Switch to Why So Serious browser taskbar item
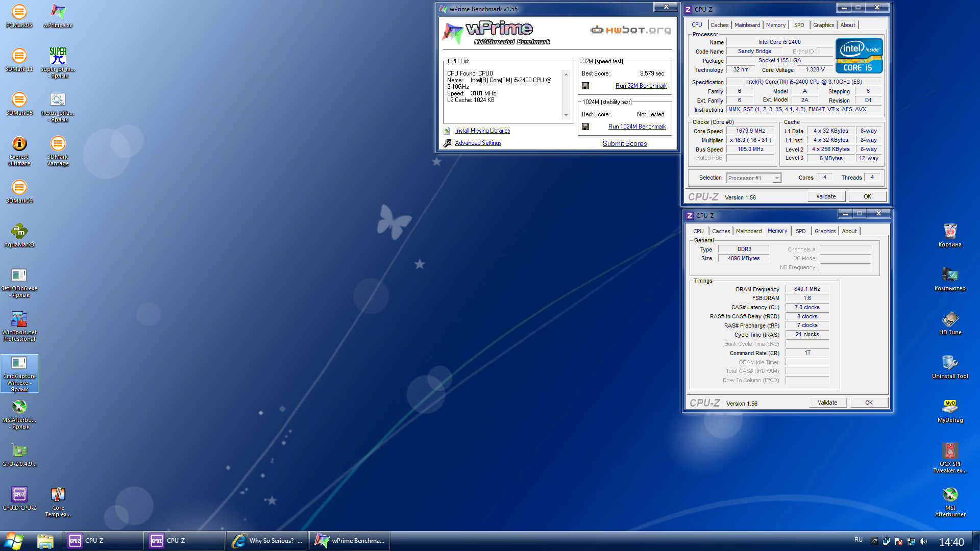 point(267,541)
